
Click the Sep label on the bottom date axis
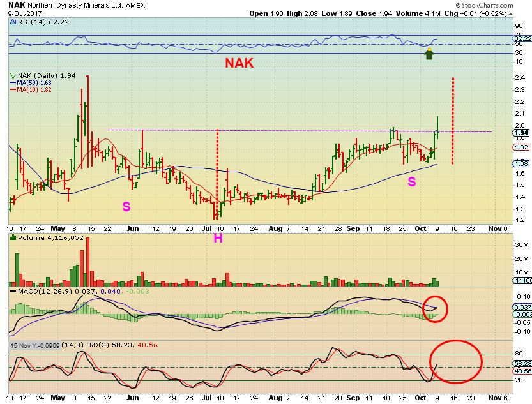click(353, 397)
